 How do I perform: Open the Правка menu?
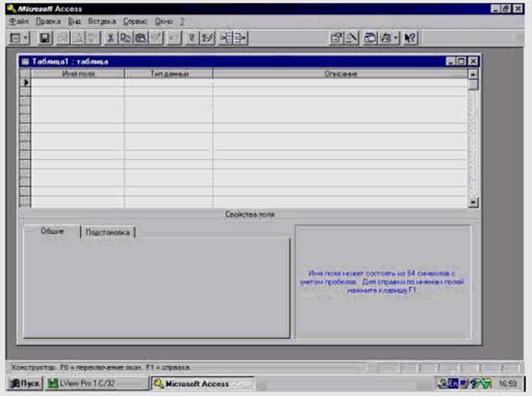(x=49, y=22)
